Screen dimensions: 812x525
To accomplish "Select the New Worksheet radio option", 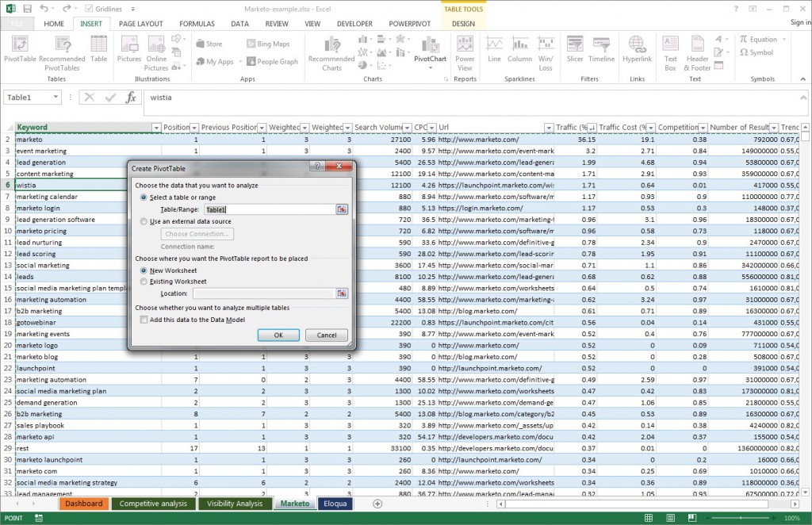I will (144, 271).
